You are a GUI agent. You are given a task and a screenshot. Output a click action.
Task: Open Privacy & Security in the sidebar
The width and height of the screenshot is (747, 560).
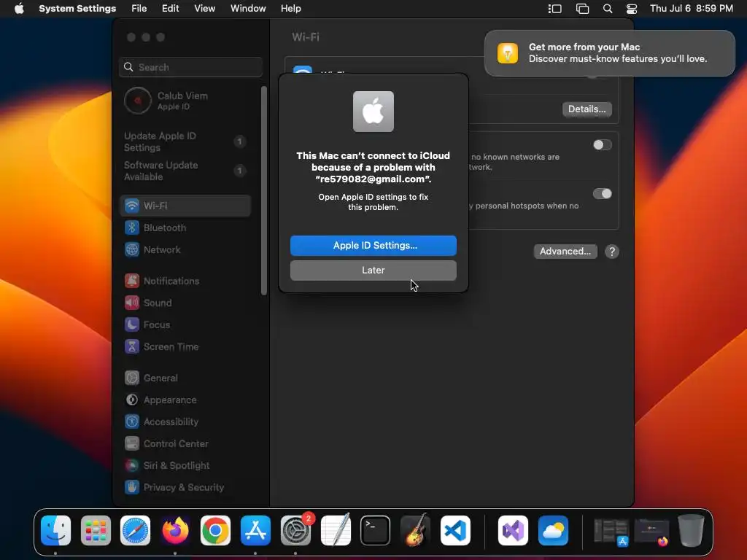point(185,488)
